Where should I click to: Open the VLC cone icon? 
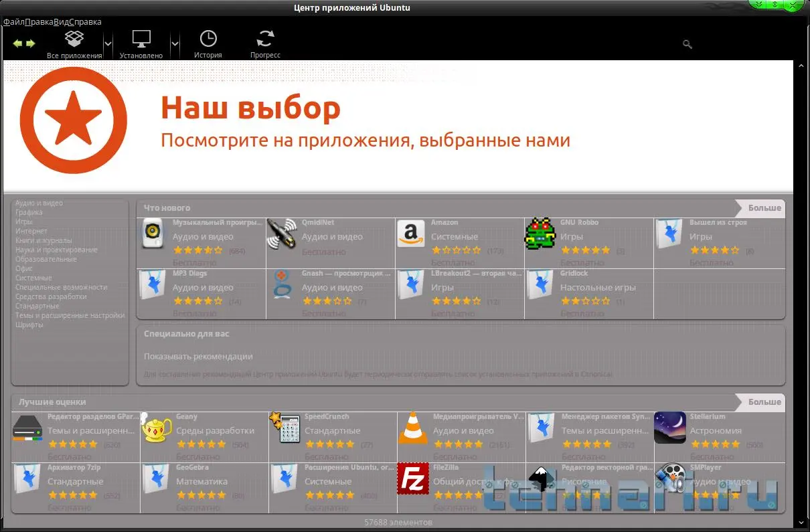[x=412, y=428]
